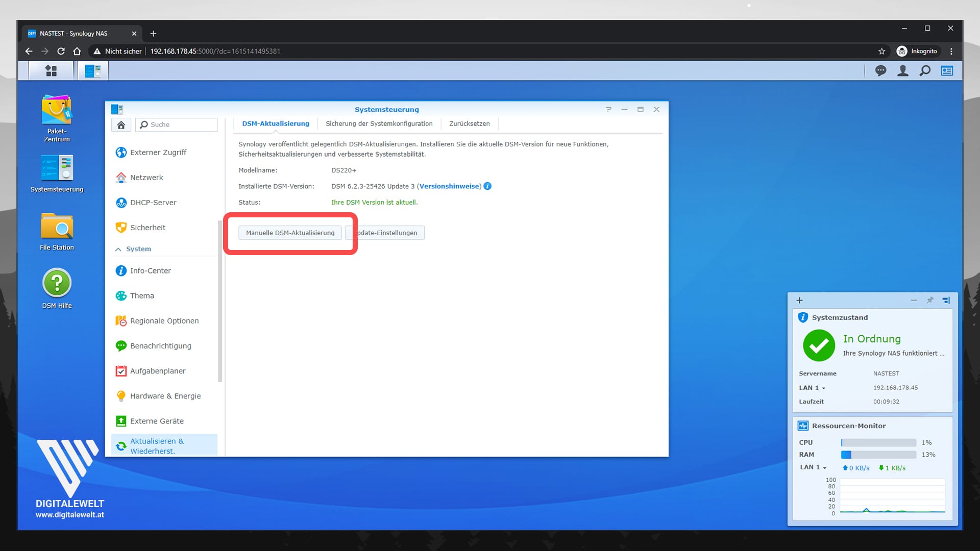The height and width of the screenshot is (551, 980).
Task: Open the DSM search magnifier icon
Action: pyautogui.click(x=925, y=71)
